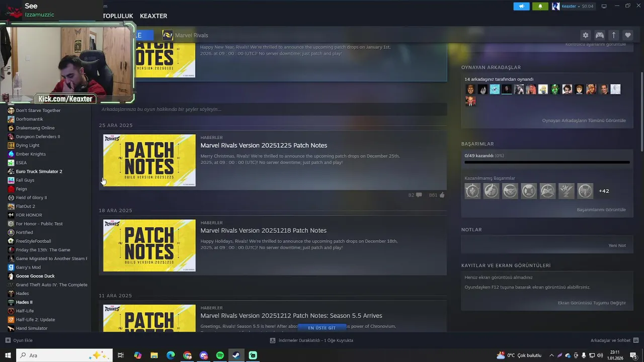View all playing friends link
This screenshot has height=362, width=644.
click(584, 121)
